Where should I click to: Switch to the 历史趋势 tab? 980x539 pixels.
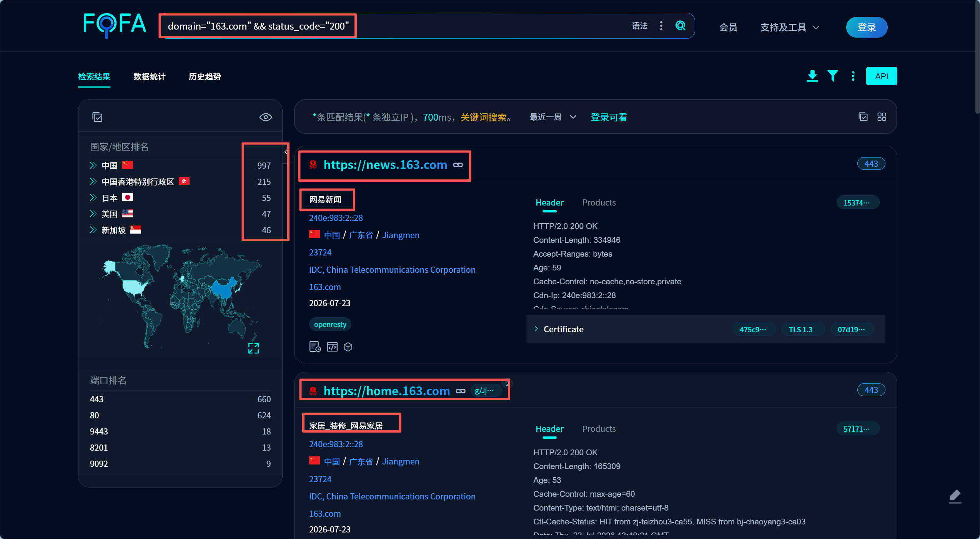click(x=205, y=76)
